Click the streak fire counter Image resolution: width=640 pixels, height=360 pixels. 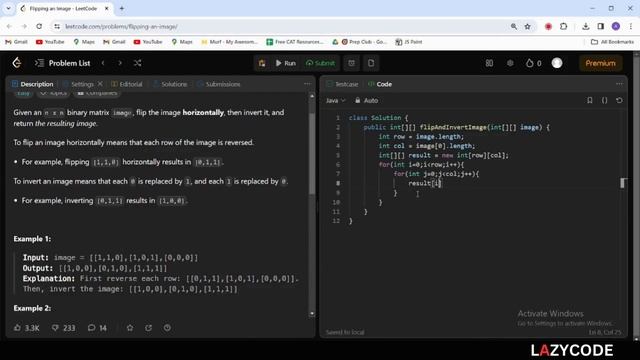pos(533,63)
